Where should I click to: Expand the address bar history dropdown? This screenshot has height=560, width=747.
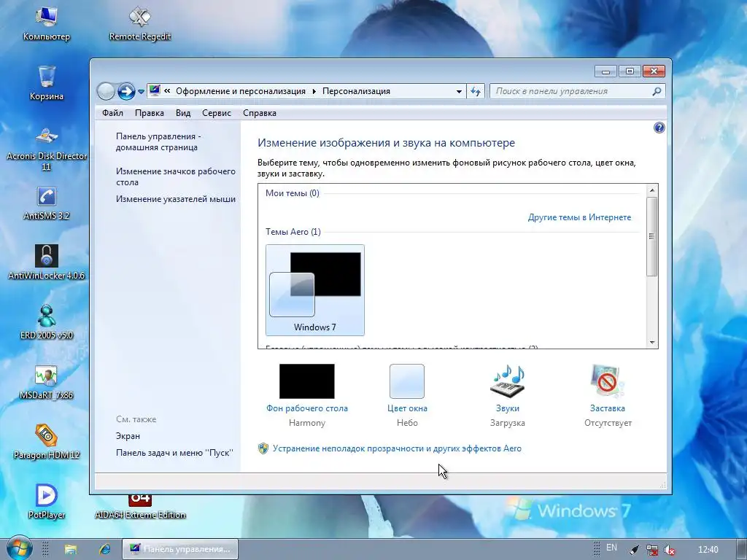click(x=459, y=91)
